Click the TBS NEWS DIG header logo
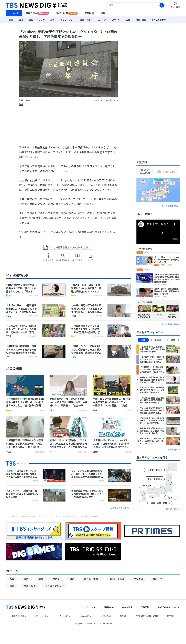This screenshot has width=186, height=644. (x=37, y=5)
